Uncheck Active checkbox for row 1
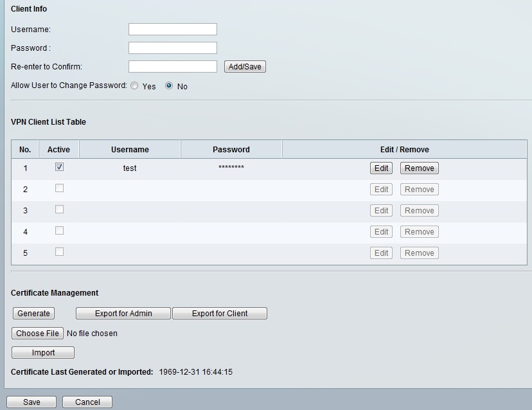 59,167
